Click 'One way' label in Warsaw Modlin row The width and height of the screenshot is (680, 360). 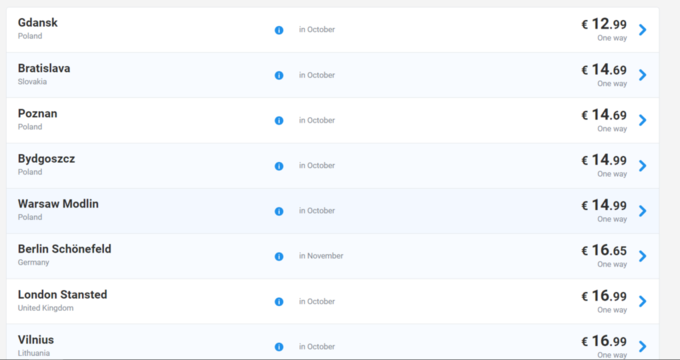[612, 219]
